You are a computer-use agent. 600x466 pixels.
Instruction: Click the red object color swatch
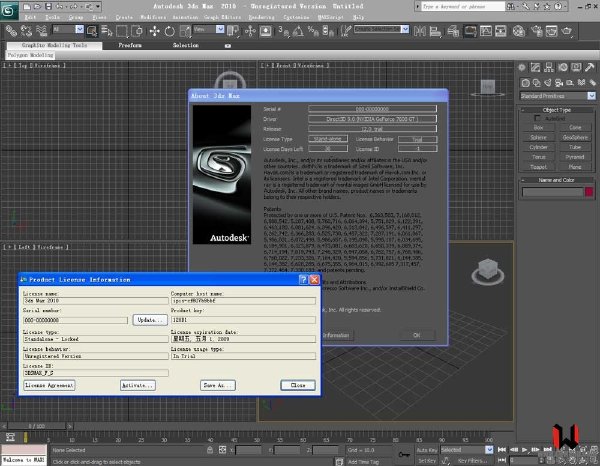pos(589,192)
